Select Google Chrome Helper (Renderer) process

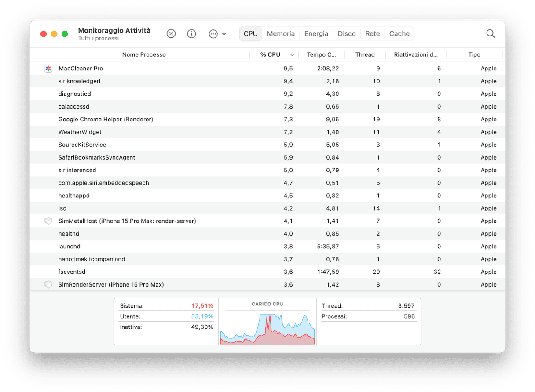(267, 120)
